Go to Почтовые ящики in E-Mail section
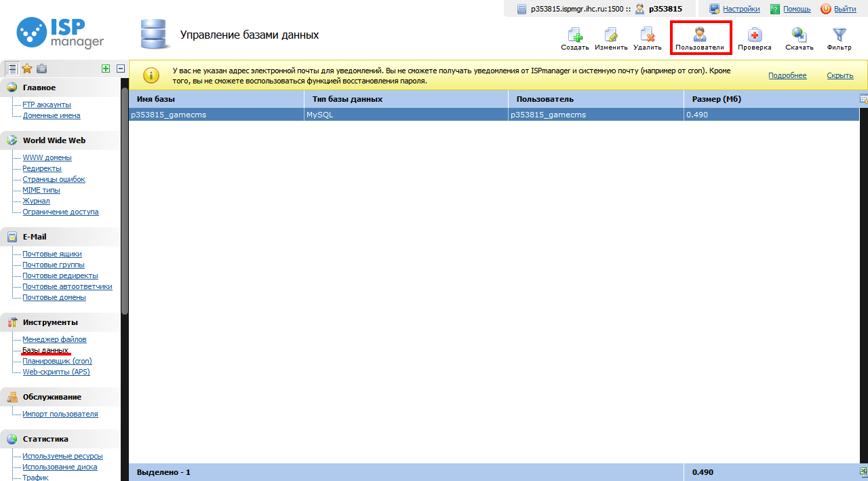This screenshot has height=481, width=868. pos(52,254)
